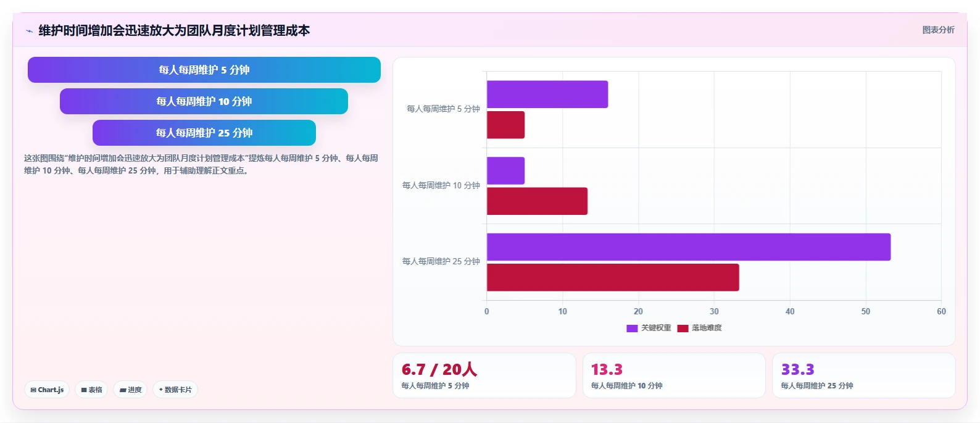Click the 每人每周维护 10 分钟 caption under 13.3
980x423 pixels.
626,385
